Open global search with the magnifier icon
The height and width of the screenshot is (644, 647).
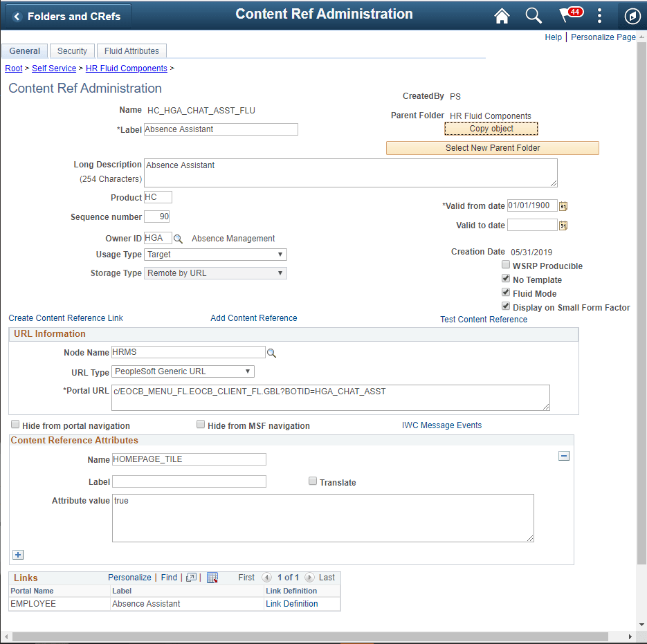534,15
